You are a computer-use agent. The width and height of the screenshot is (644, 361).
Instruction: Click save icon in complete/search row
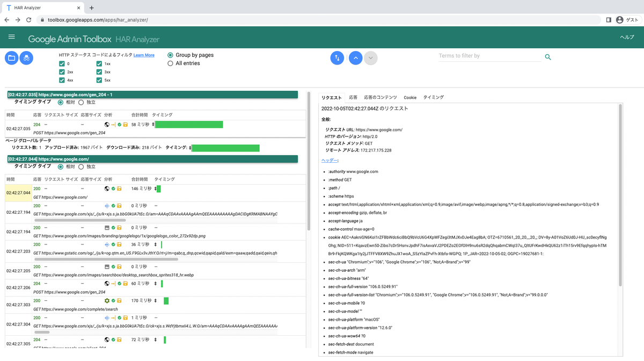pos(119,301)
